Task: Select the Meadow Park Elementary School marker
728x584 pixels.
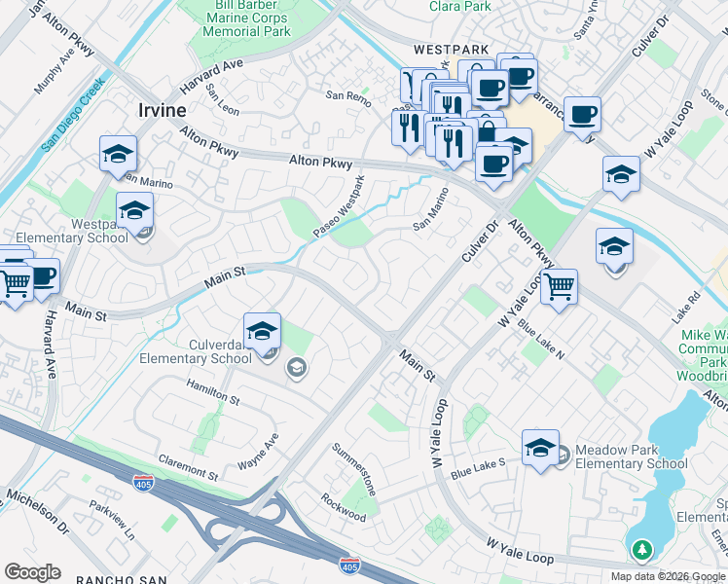Action: tap(540, 450)
